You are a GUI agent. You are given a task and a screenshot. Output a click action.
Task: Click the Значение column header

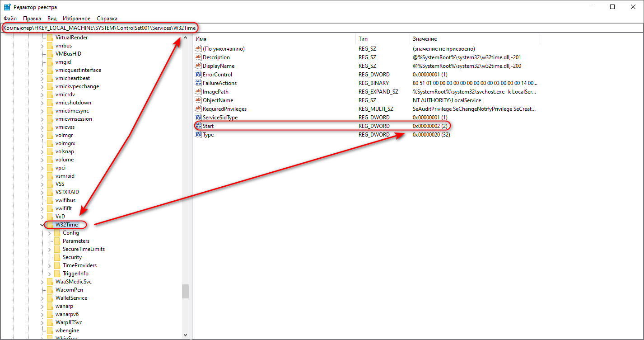474,39
